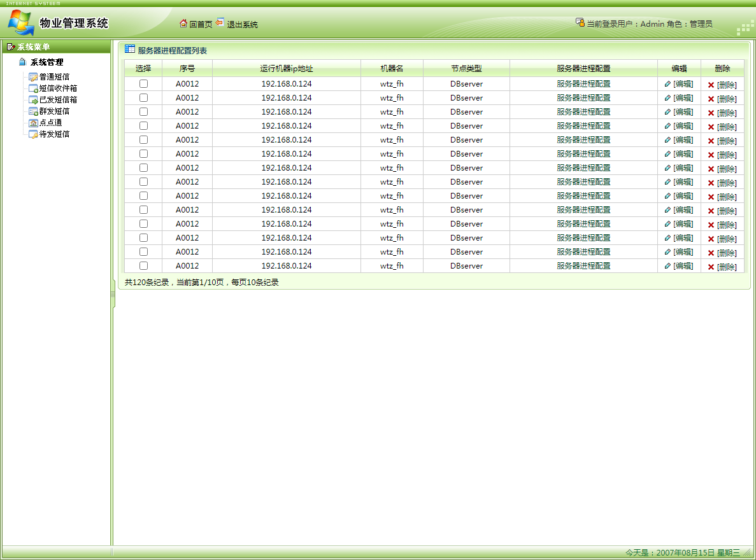Click the red X delete icon in the third row
This screenshot has height=560, width=756.
(711, 113)
